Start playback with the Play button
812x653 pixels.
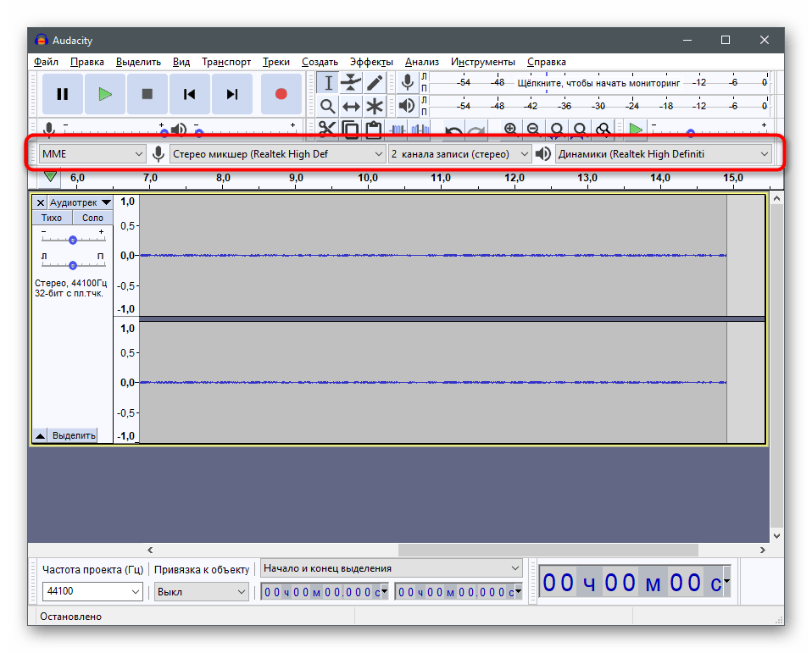[105, 94]
